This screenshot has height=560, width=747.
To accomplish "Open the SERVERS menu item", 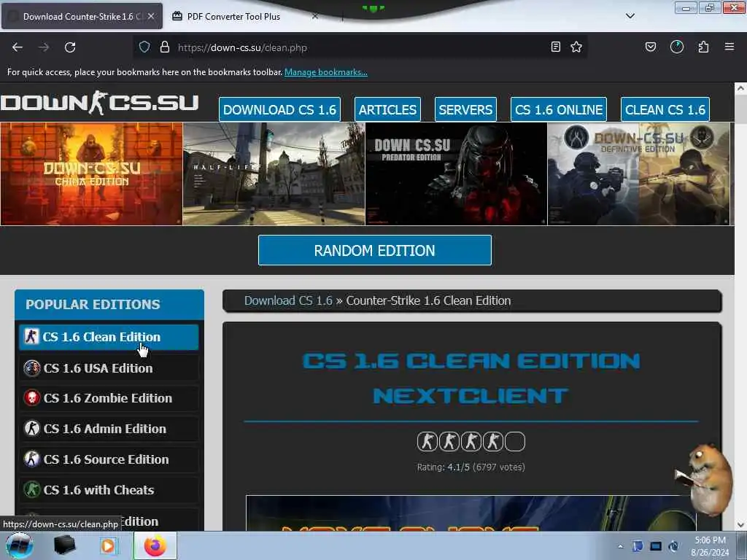I will coord(465,109).
